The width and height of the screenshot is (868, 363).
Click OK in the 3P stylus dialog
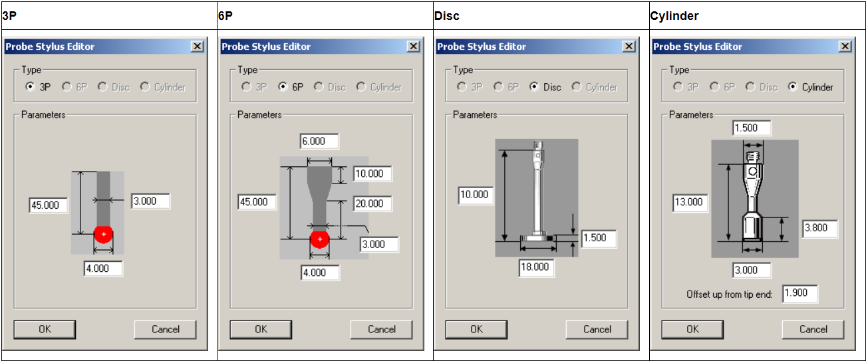pyautogui.click(x=45, y=329)
